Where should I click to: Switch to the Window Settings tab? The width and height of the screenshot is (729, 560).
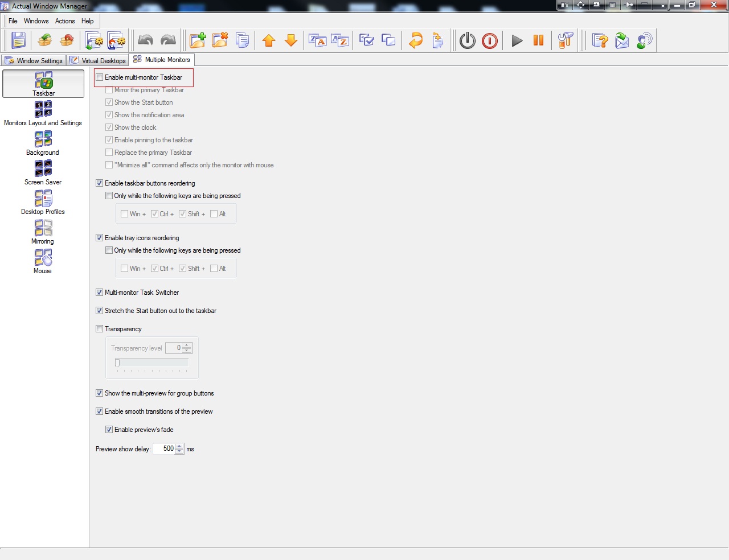point(34,60)
